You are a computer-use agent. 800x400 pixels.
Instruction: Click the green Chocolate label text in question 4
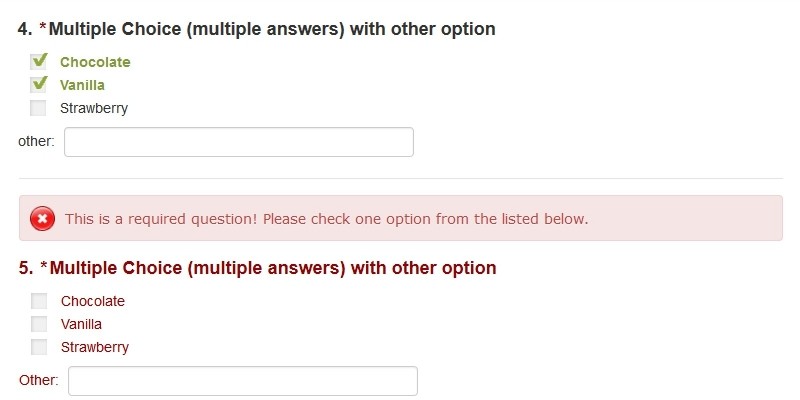coord(95,62)
